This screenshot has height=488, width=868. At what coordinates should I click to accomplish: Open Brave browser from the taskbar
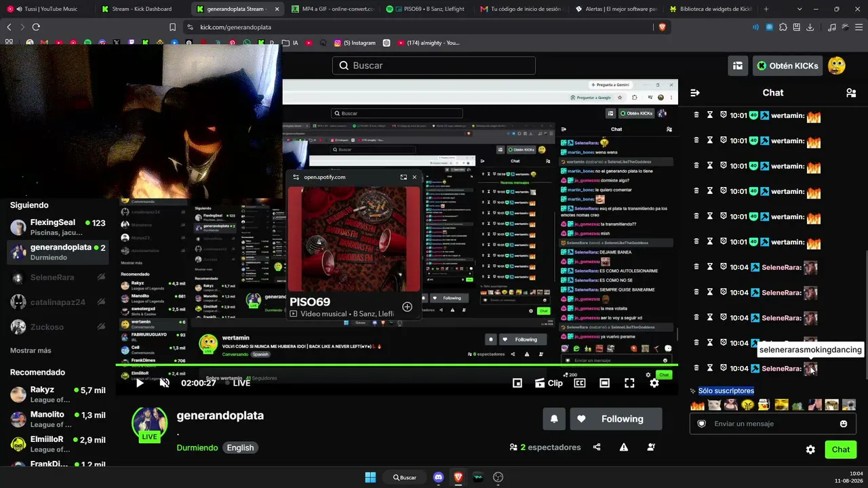(458, 477)
